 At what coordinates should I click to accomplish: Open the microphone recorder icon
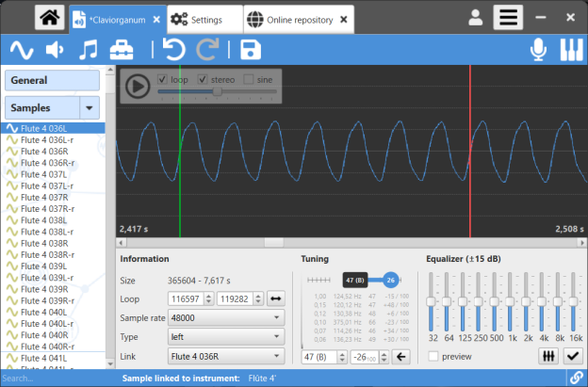tap(539, 49)
